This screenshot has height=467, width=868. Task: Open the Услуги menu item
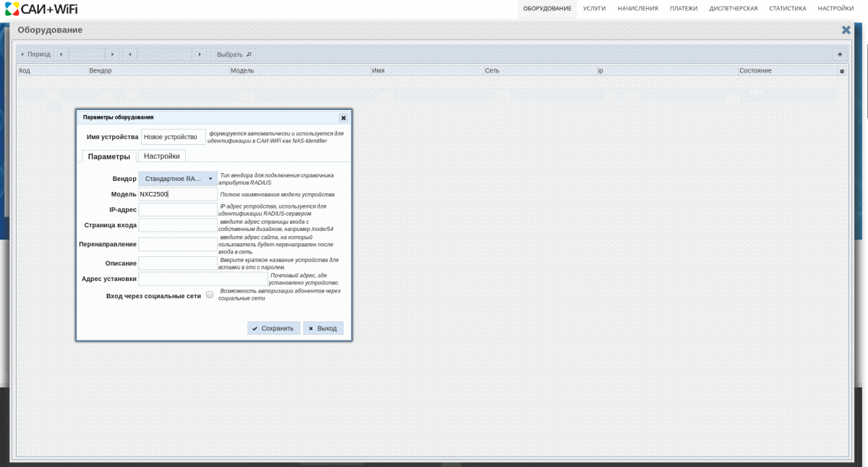594,9
